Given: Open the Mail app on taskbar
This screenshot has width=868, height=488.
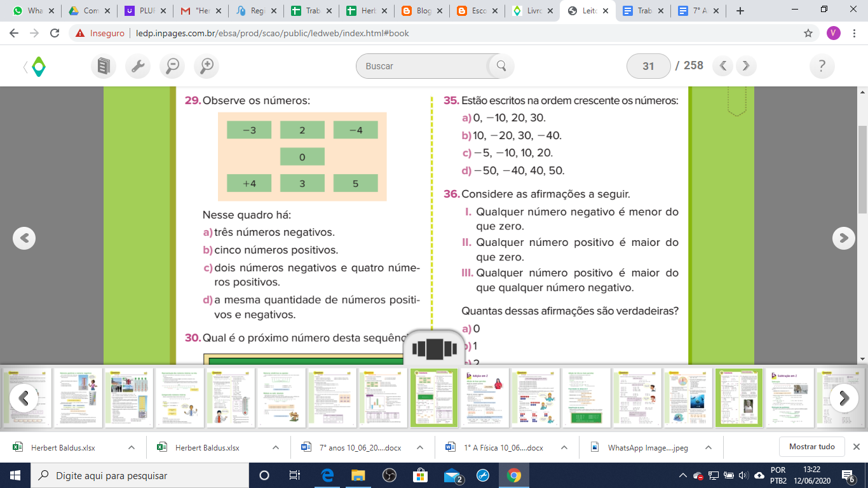Looking at the screenshot, I should pyautogui.click(x=452, y=475).
